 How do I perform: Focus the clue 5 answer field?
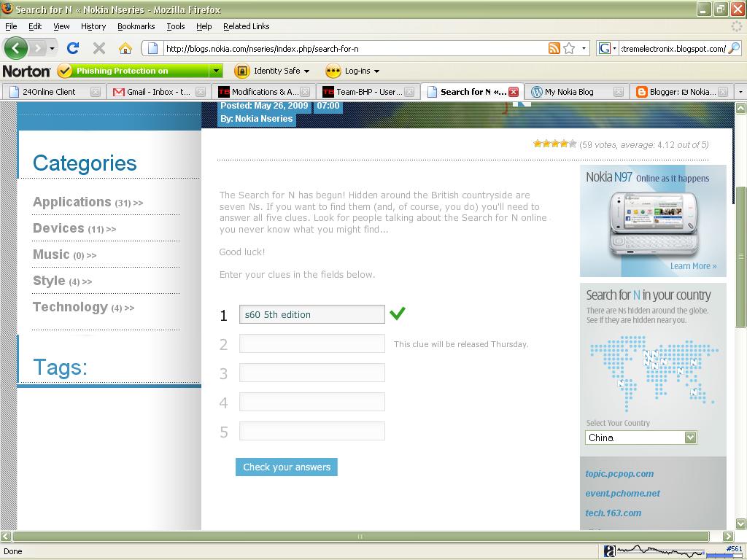(312, 431)
